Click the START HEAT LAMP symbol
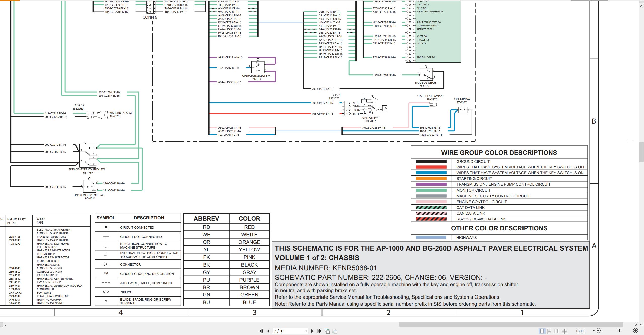This screenshot has height=335, width=644. coord(433,104)
